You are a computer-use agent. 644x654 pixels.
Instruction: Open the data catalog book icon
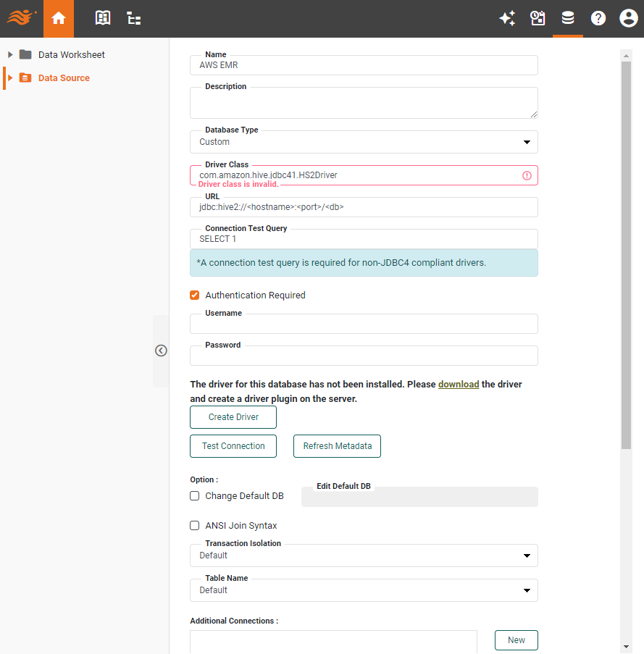click(103, 18)
